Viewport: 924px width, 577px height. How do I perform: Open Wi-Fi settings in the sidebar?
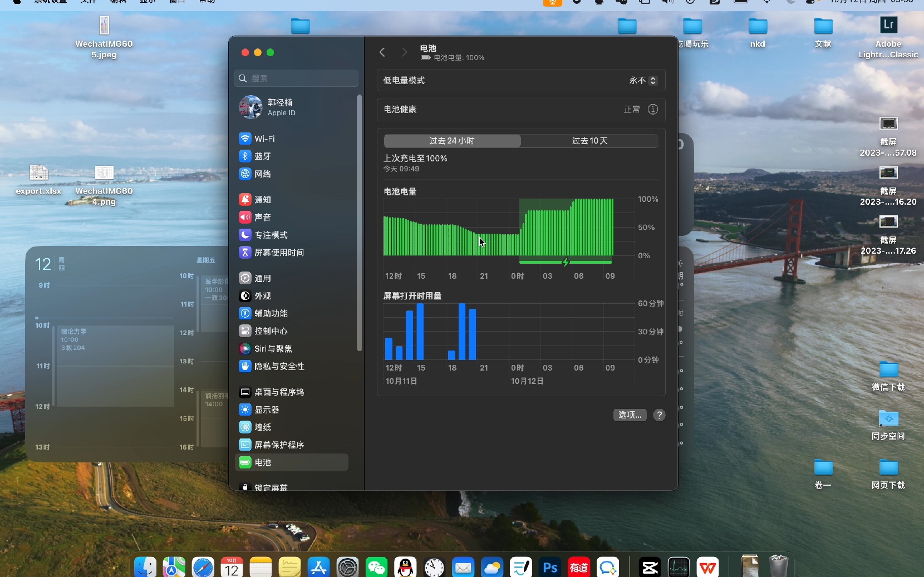coord(292,139)
